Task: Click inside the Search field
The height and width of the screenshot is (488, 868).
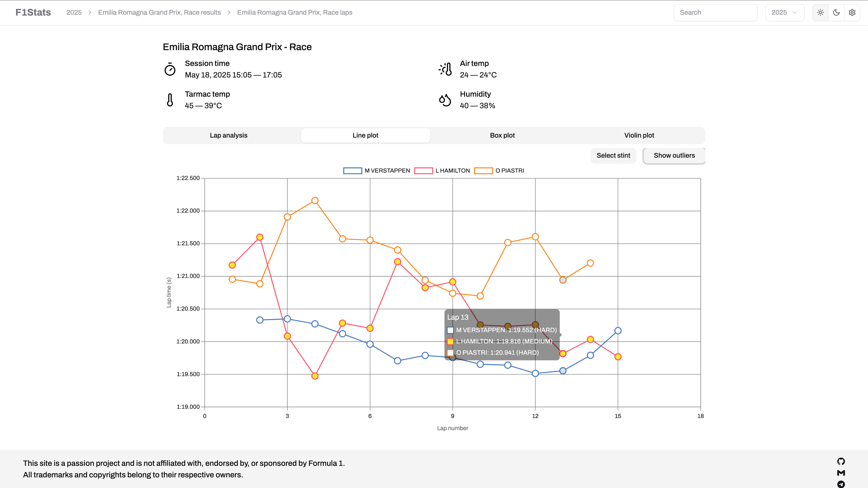Action: point(715,12)
